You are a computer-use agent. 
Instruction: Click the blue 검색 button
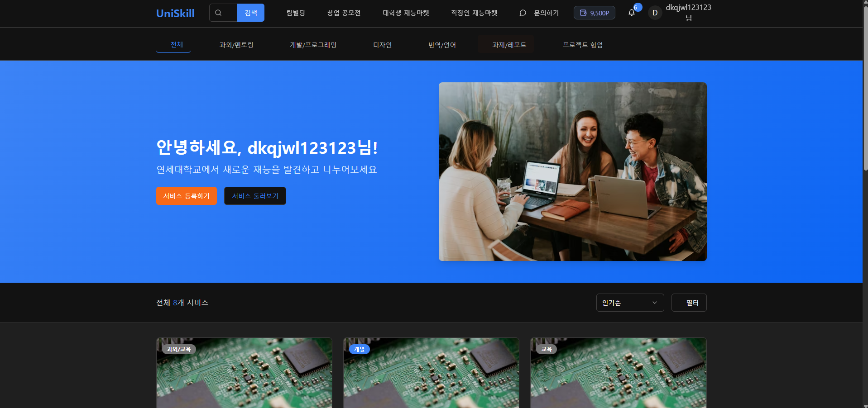tap(251, 13)
